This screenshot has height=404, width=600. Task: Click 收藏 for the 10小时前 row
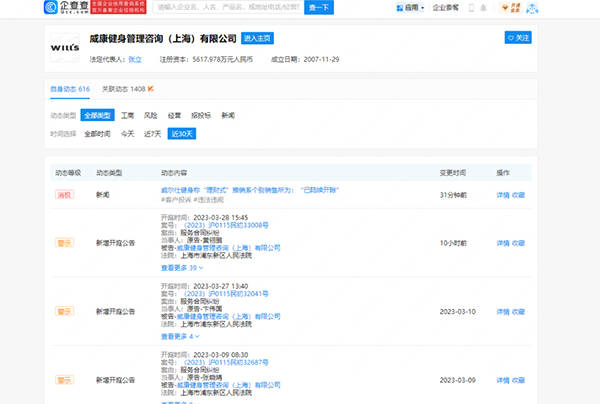click(x=518, y=243)
